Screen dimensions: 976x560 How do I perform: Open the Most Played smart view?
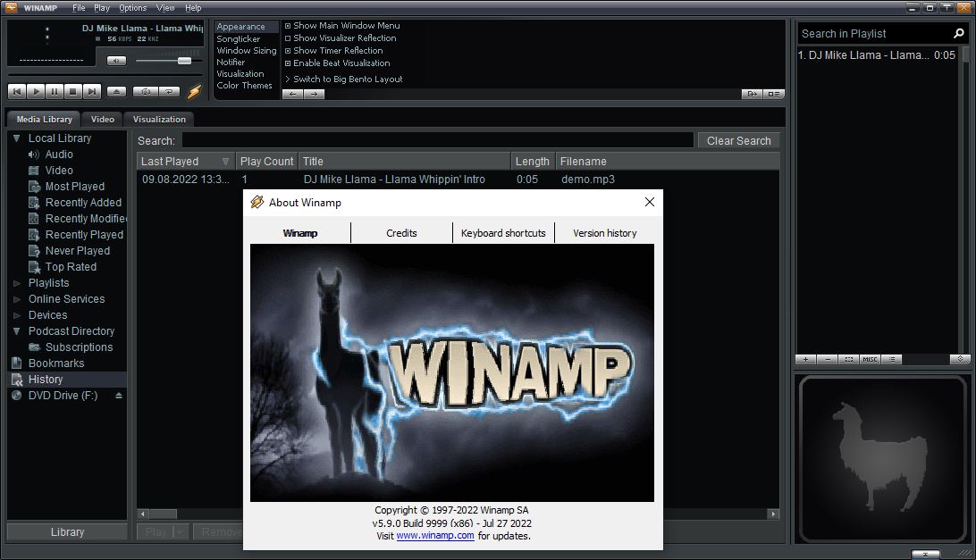point(75,187)
